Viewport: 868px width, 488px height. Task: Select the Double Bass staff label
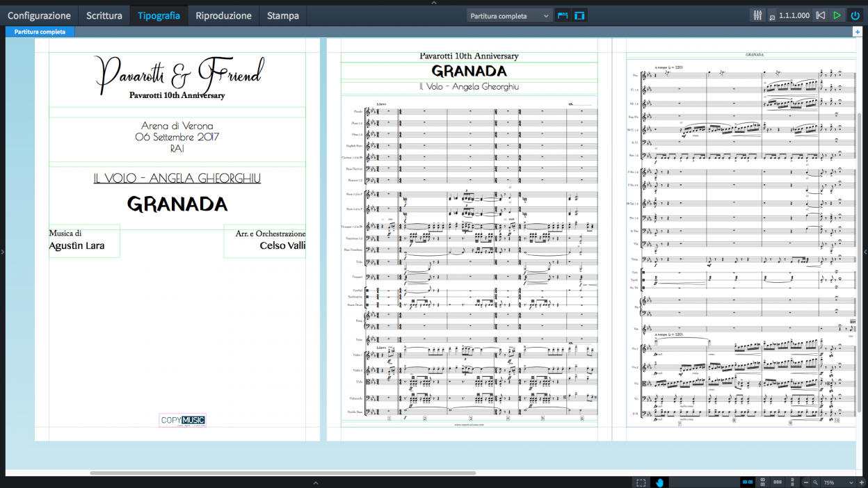click(355, 412)
